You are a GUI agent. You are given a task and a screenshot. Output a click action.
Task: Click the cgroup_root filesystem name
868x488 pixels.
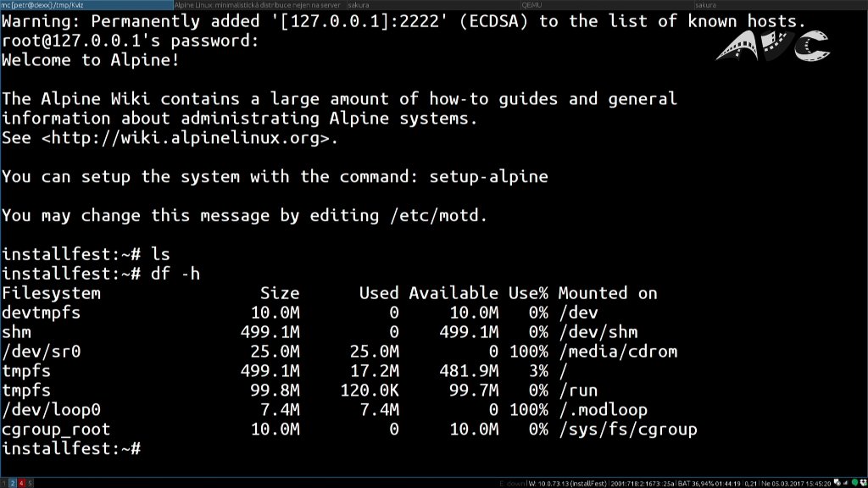56,430
